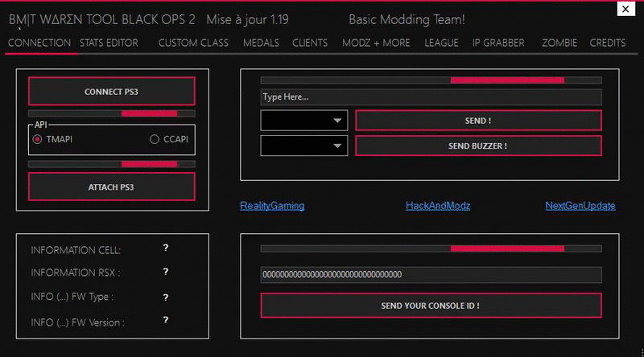The image size is (644, 357).
Task: Click progress bar above console ID field
Action: [431, 248]
